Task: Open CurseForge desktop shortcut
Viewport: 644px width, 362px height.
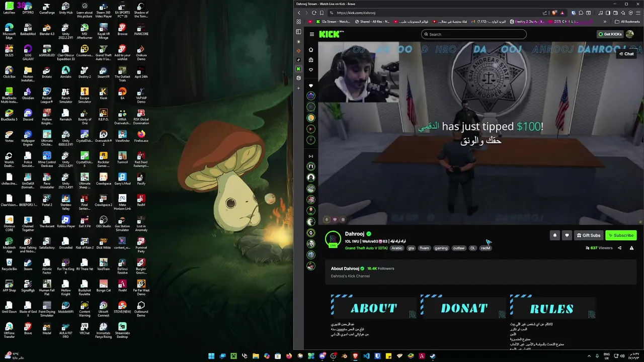Action: (x=47, y=8)
